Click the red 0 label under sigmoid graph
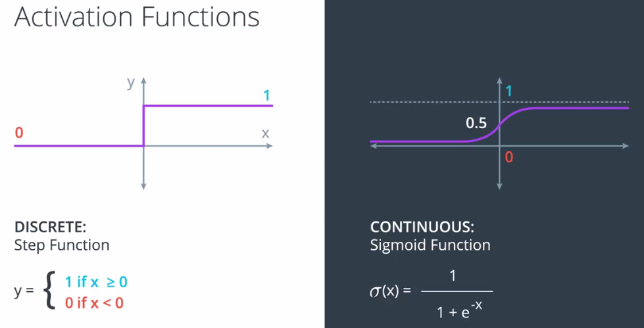This screenshot has width=644, height=328. 509,157
